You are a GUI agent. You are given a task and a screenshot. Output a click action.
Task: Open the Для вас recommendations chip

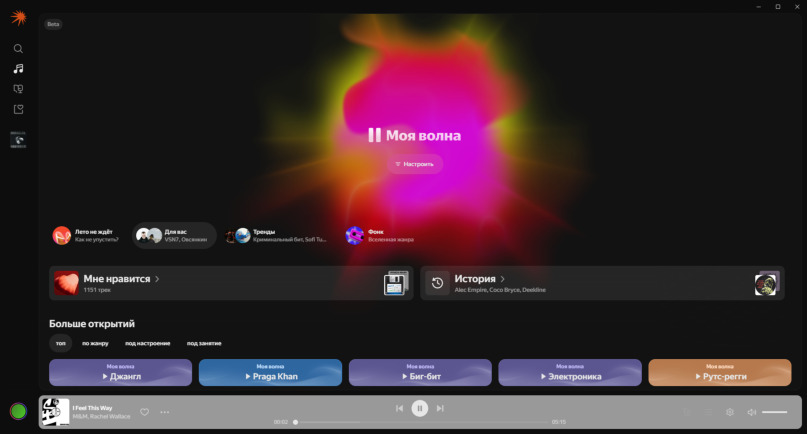[x=174, y=235]
